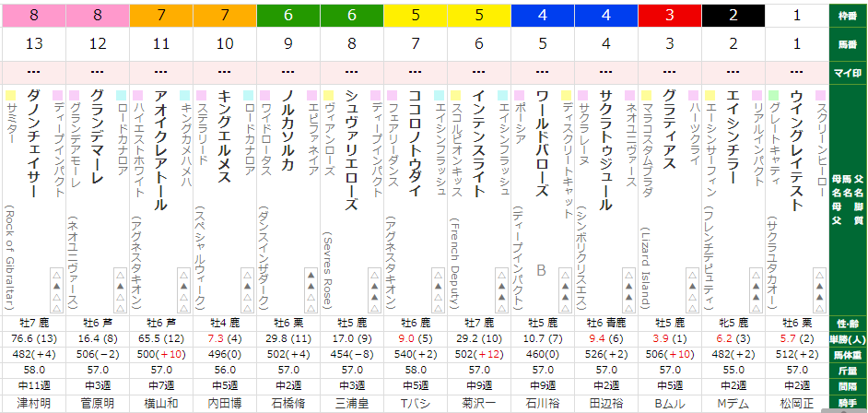
Task: Click the running-style triangles for シュヴァリエローズ
Action: click(374, 290)
